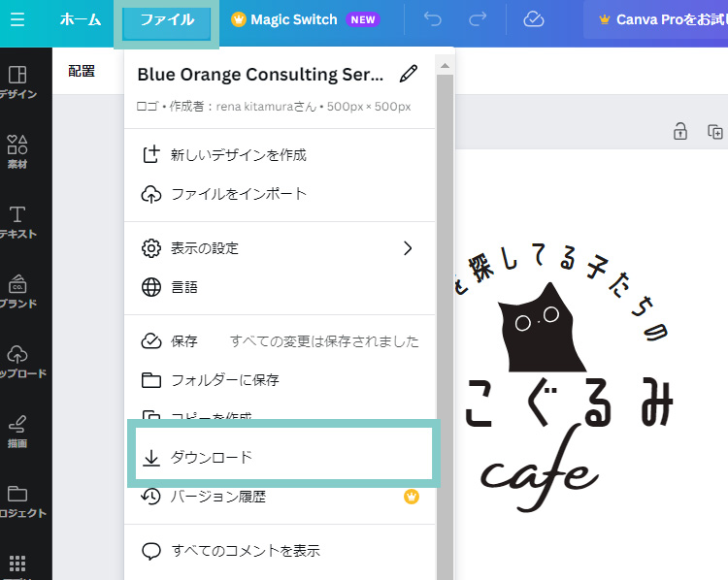Open the デザイン sidebar panel
The width and height of the screenshot is (728, 580).
[x=17, y=82]
